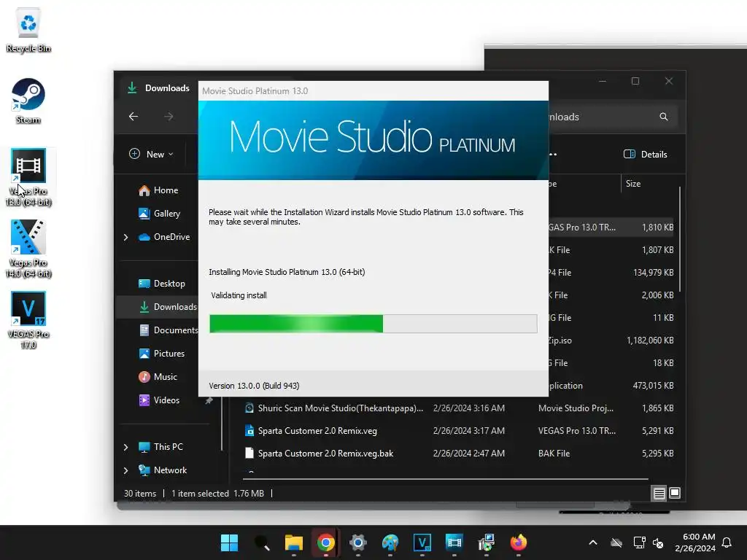This screenshot has width=747, height=560.
Task: Open the Pictures quick access folder
Action: pos(161,354)
